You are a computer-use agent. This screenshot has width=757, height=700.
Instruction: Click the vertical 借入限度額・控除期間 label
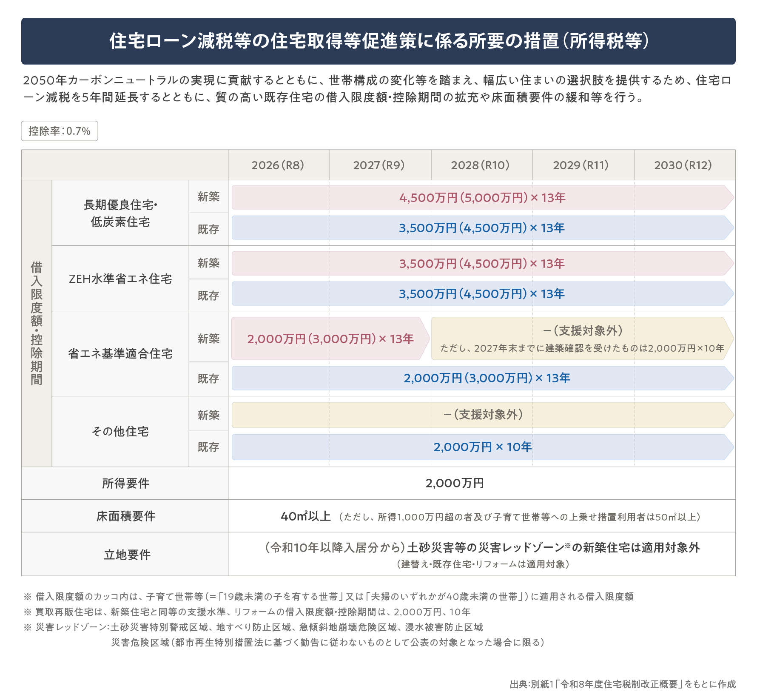[x=37, y=324]
